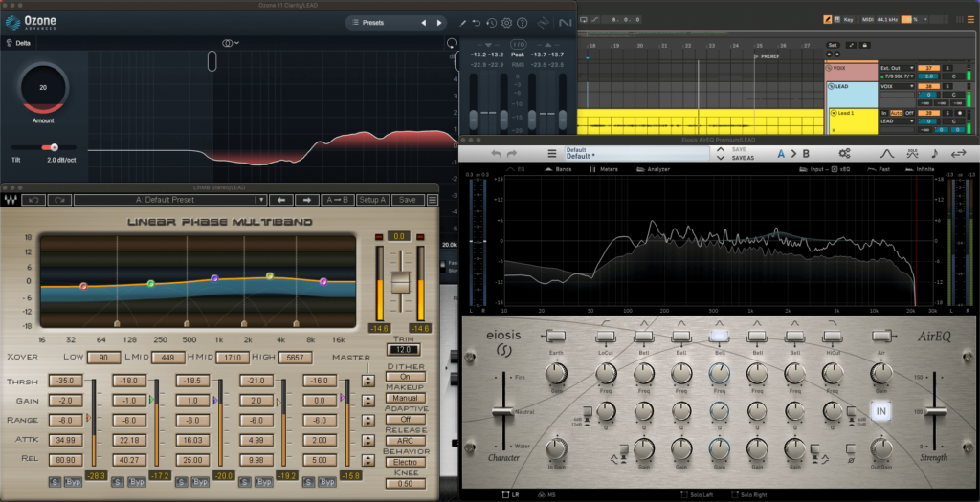The width and height of the screenshot is (980, 502).
Task: Adjust AirEQ Strength slider
Action: (934, 411)
